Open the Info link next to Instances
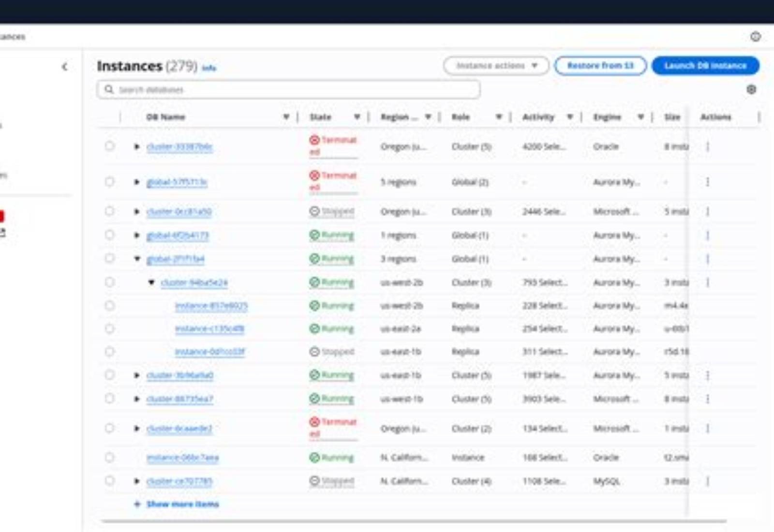The image size is (774, 532). (x=209, y=68)
